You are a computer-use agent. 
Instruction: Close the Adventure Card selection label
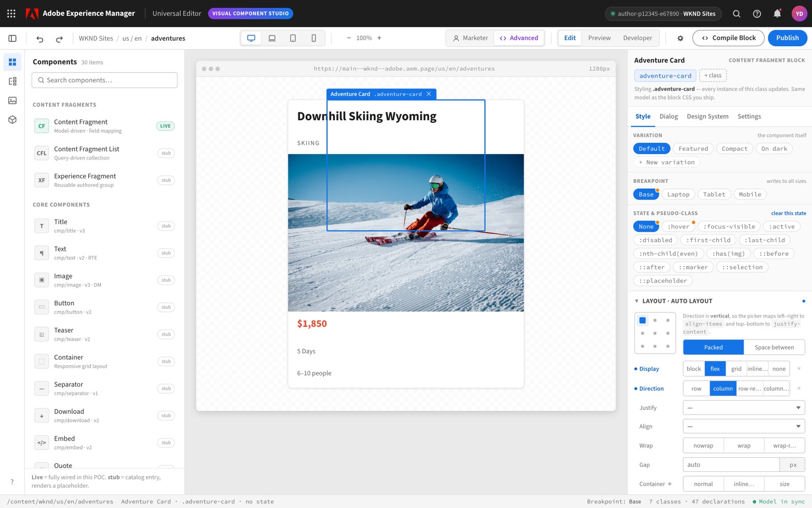429,94
